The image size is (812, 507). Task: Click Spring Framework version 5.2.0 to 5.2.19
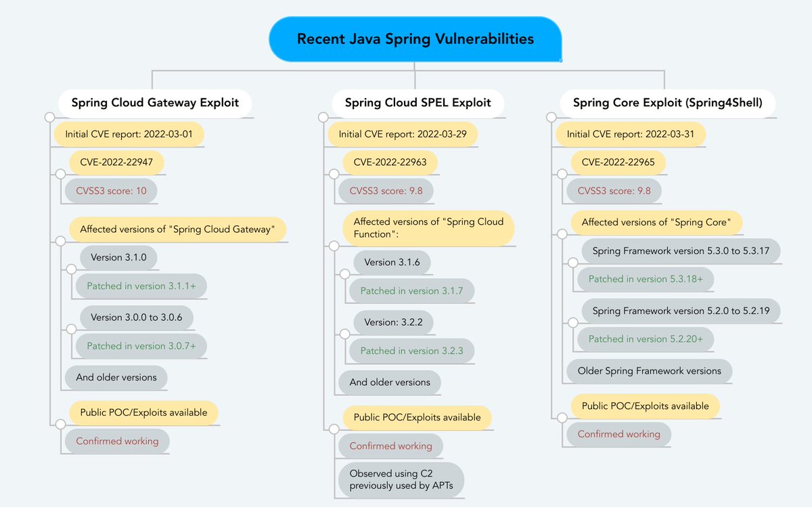click(681, 311)
